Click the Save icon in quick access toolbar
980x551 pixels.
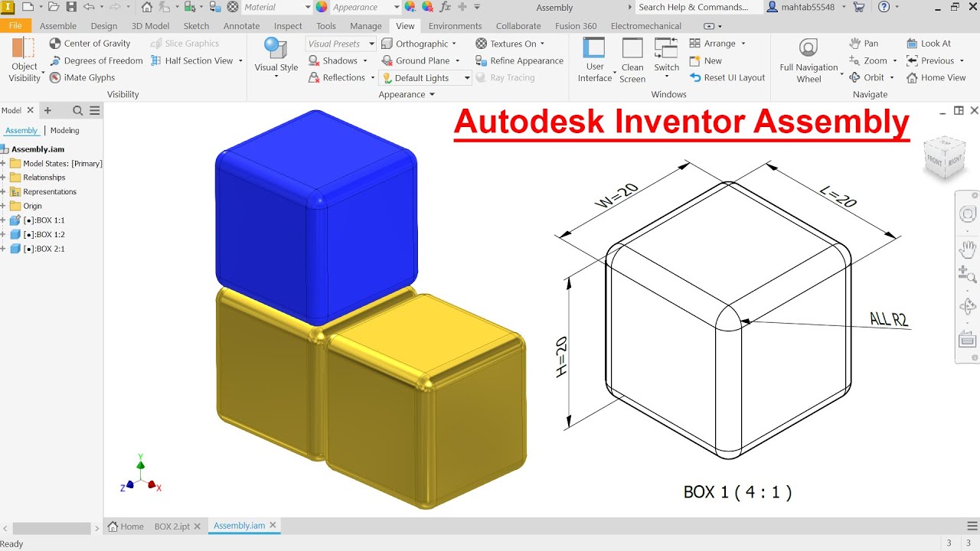point(71,7)
